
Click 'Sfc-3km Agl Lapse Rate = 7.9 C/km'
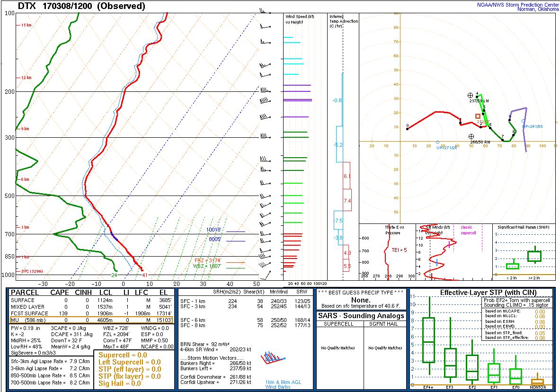pyautogui.click(x=50, y=362)
